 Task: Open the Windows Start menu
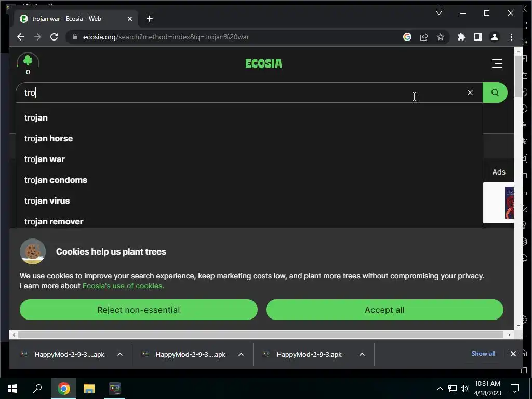12,388
